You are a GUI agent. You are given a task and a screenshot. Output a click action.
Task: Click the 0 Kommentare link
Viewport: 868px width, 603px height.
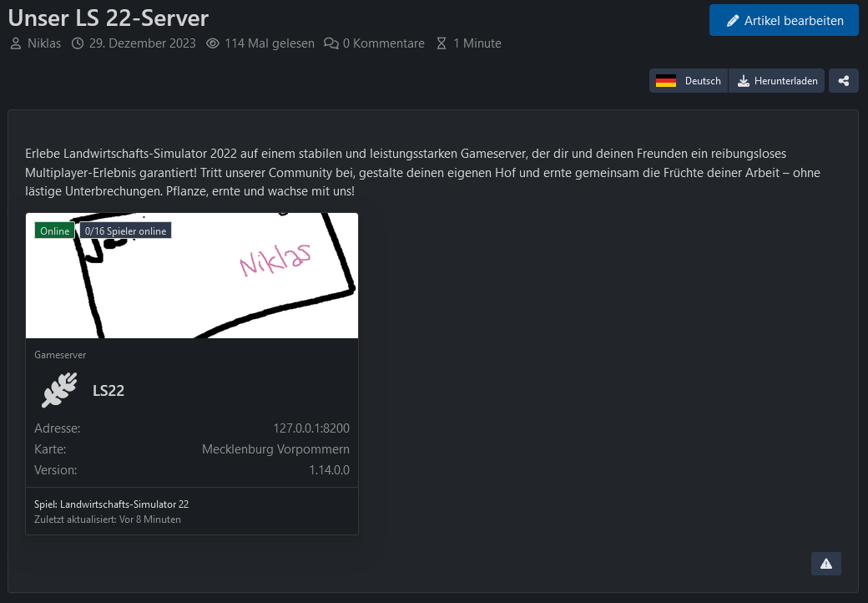click(x=383, y=43)
